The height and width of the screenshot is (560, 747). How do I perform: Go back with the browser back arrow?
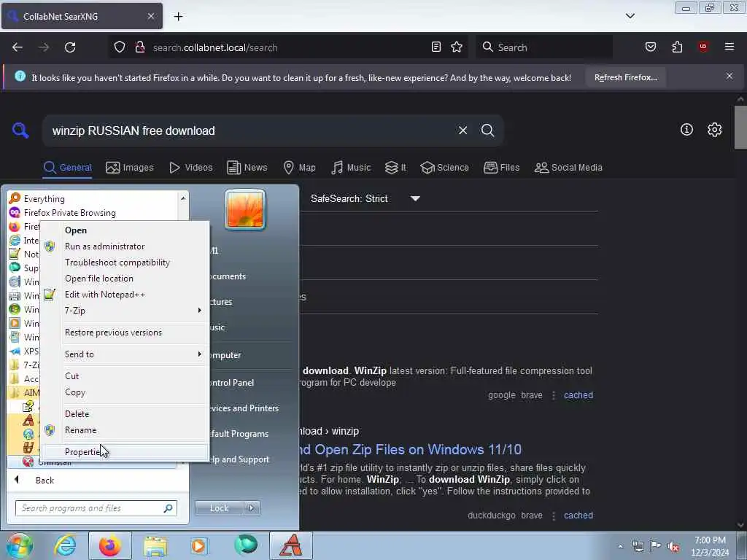click(18, 47)
